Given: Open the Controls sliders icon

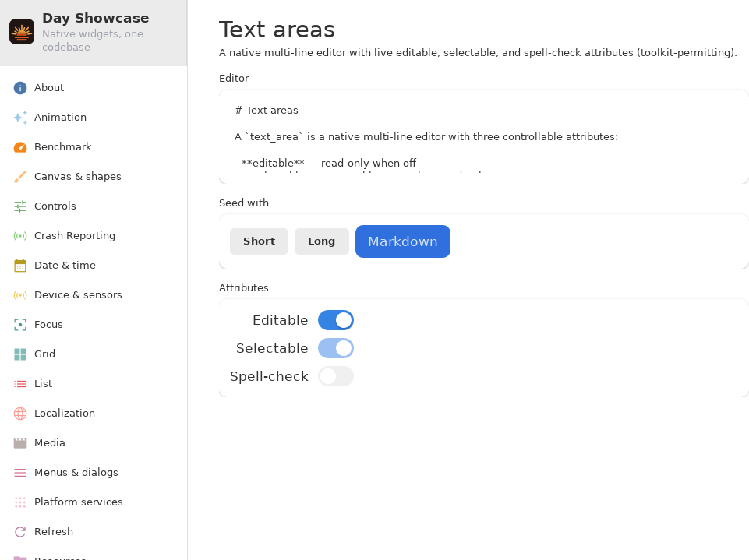Looking at the screenshot, I should (20, 206).
